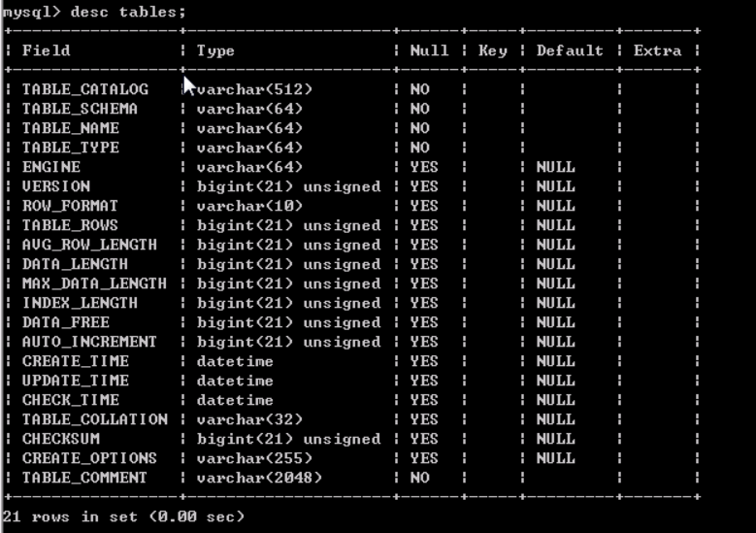Click the Type column header
Image resolution: width=756 pixels, height=533 pixels.
coord(215,50)
